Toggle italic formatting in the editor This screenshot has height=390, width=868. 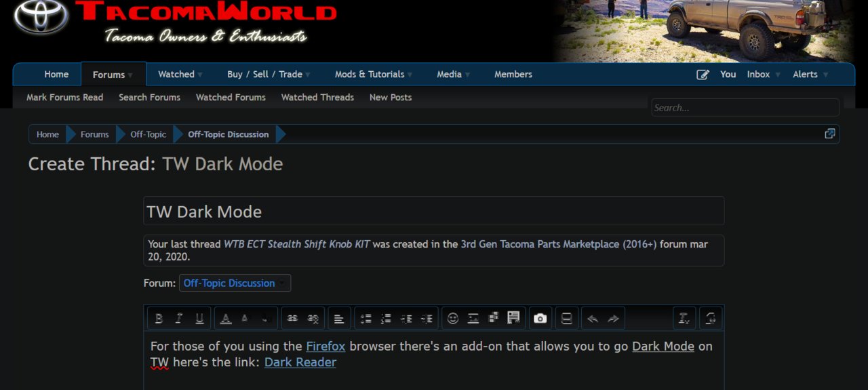(179, 318)
